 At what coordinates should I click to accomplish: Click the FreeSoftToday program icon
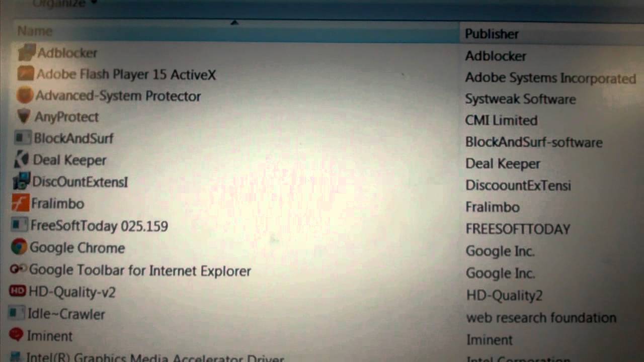(20, 225)
